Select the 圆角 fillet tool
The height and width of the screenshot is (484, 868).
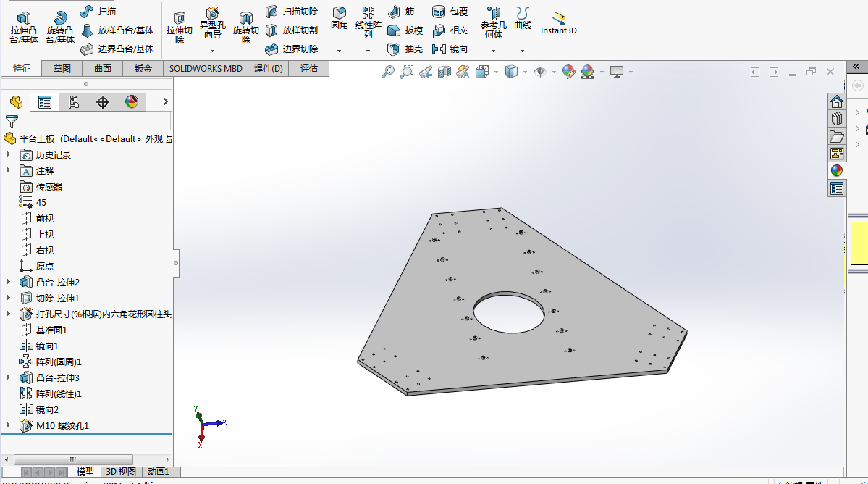pos(340,18)
